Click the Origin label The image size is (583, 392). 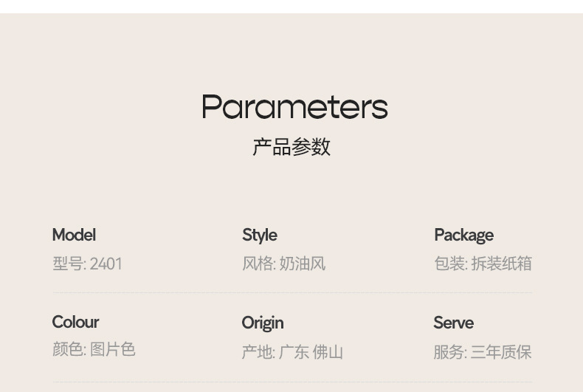pos(263,323)
